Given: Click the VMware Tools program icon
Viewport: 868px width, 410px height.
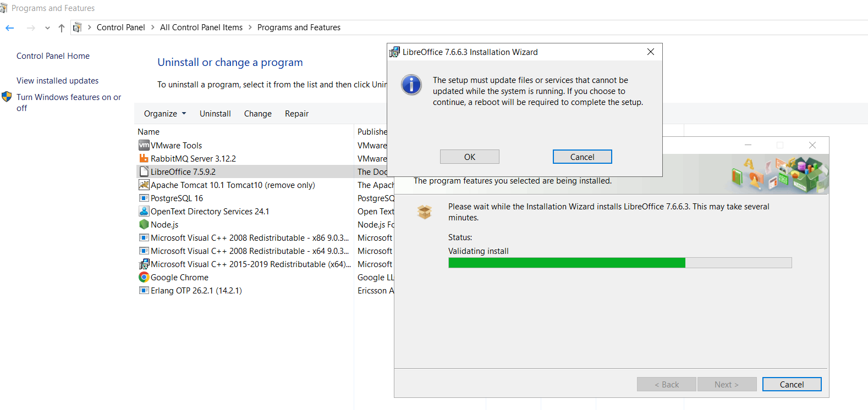Looking at the screenshot, I should pos(144,145).
